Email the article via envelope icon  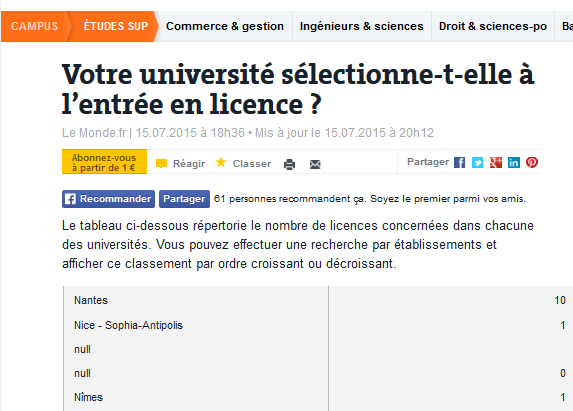coord(315,164)
